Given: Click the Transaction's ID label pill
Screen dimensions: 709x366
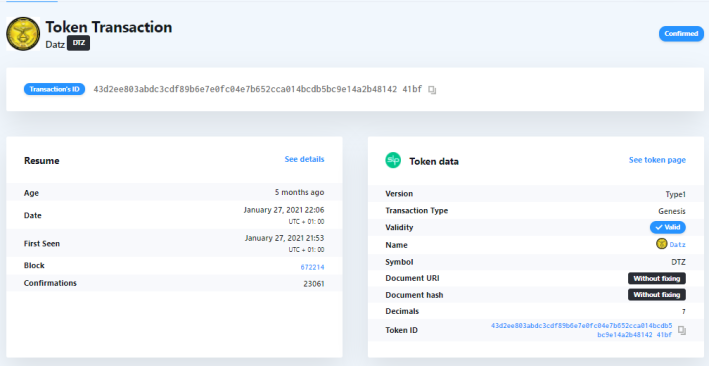Looking at the screenshot, I should pos(54,89).
